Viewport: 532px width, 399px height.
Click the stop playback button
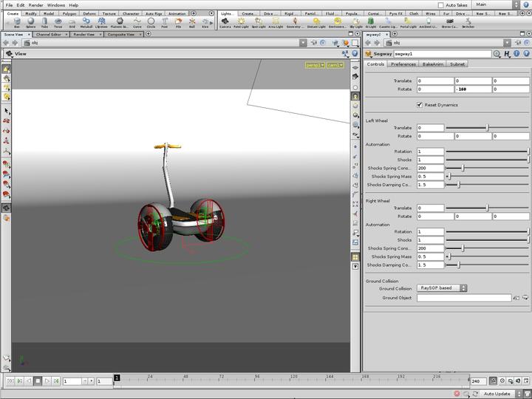click(x=37, y=381)
